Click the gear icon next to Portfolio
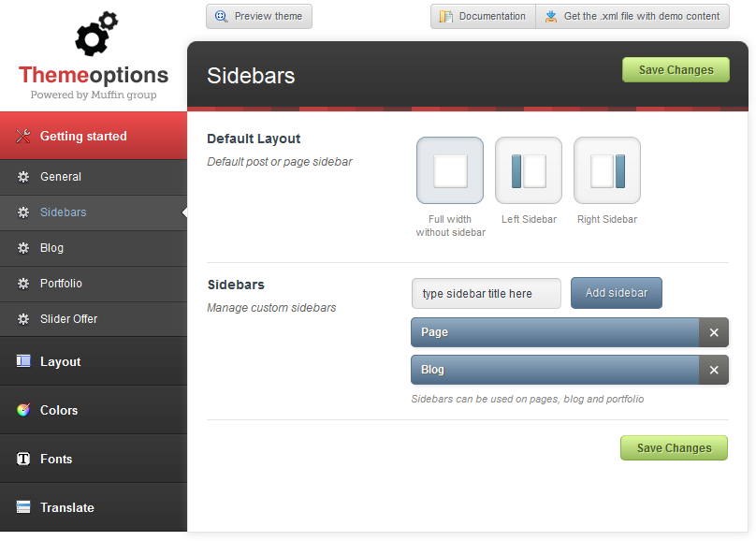Screen dimensions: 756x541 23,284
